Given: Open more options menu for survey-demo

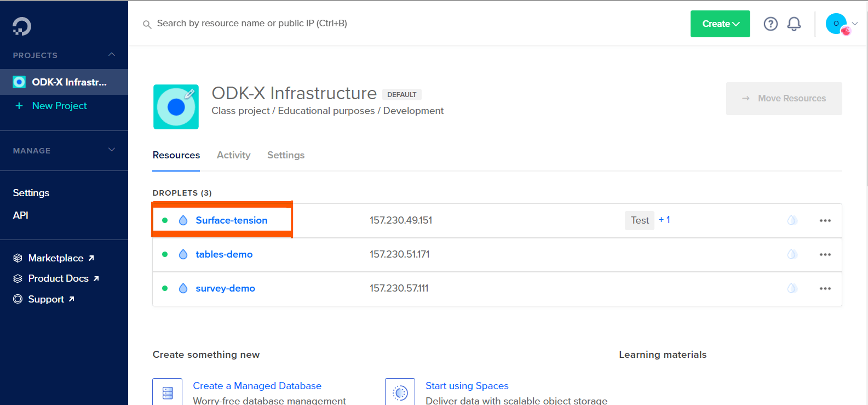Looking at the screenshot, I should [x=825, y=288].
